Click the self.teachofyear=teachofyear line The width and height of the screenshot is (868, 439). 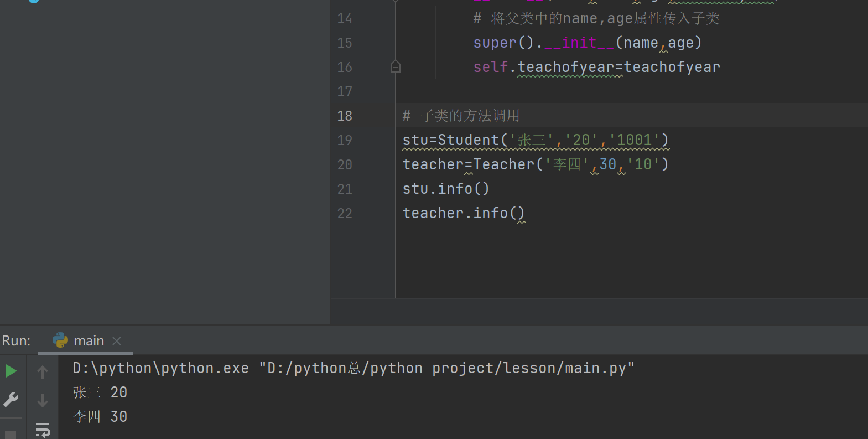point(596,67)
